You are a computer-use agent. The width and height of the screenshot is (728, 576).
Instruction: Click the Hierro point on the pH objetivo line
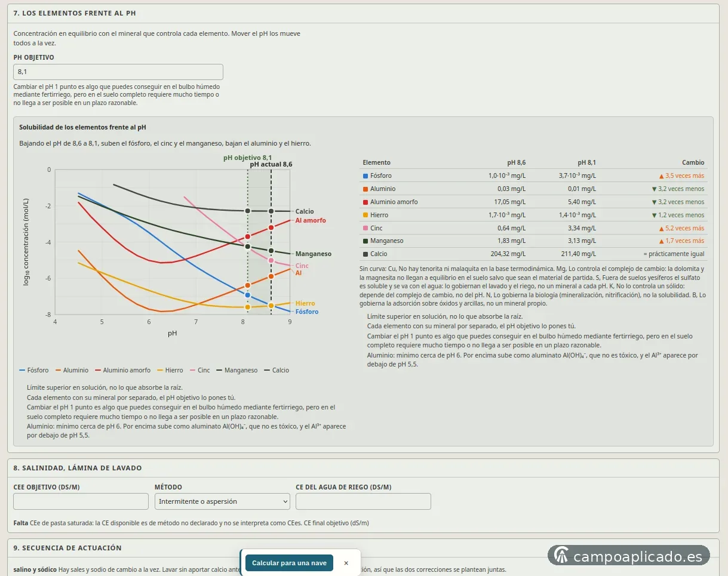click(x=248, y=307)
